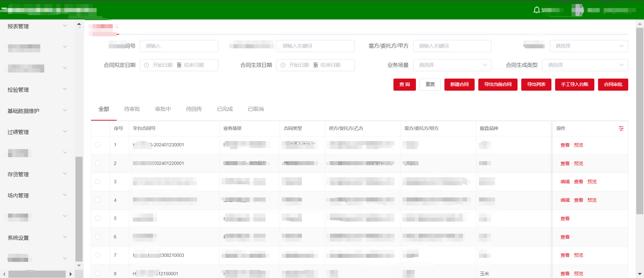Expand 存货管理 sidebar menu
Screen dimensions: 644x278
(x=37, y=174)
